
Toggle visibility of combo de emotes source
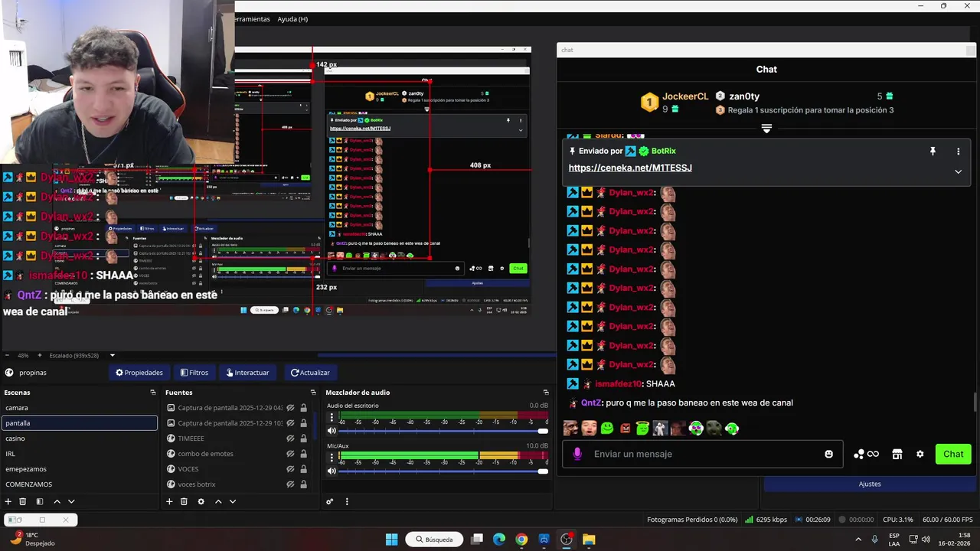pyautogui.click(x=290, y=454)
